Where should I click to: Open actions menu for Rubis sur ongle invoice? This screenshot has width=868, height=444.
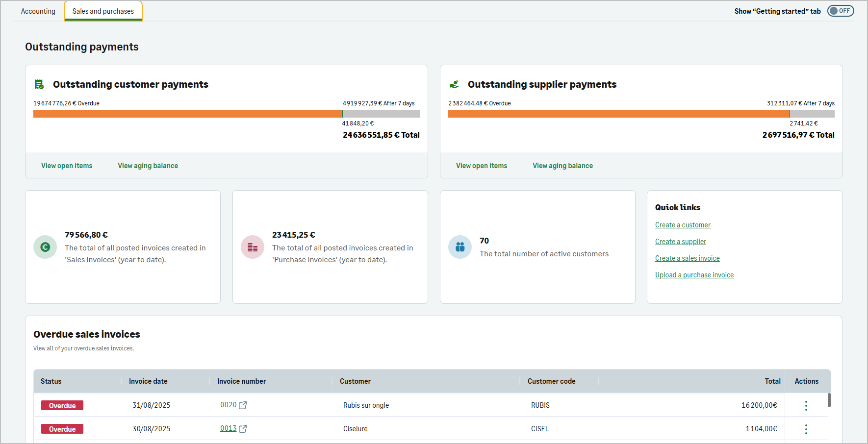[x=806, y=405]
